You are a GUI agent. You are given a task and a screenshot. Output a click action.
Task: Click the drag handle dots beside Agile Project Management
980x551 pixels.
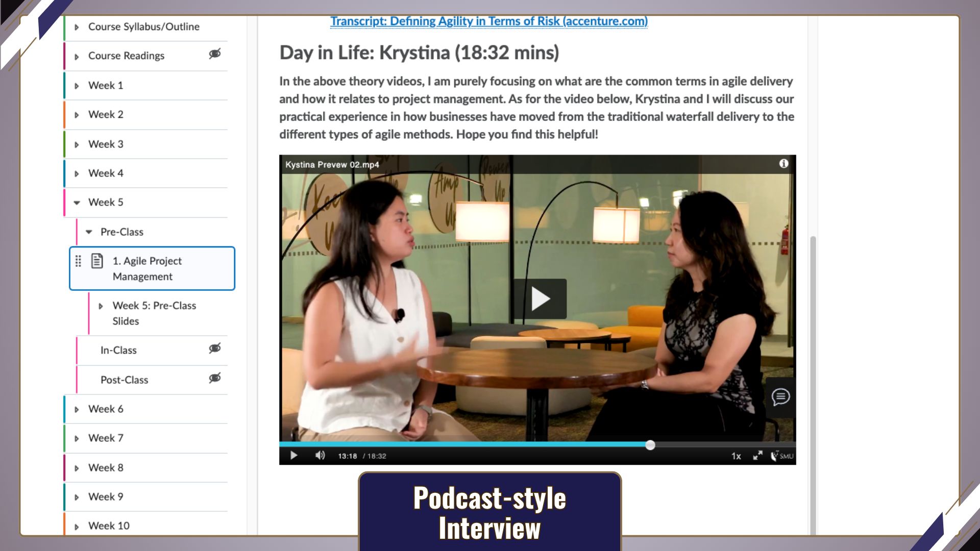pos(78,261)
